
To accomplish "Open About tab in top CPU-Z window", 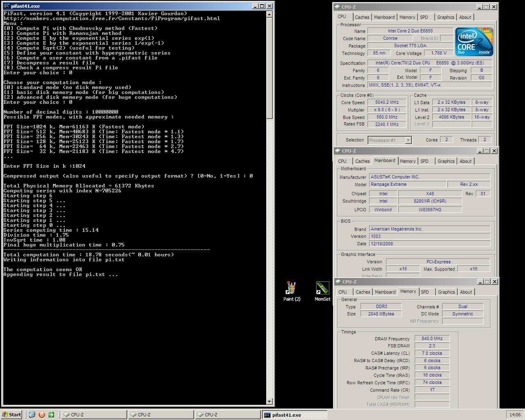I will (x=465, y=17).
